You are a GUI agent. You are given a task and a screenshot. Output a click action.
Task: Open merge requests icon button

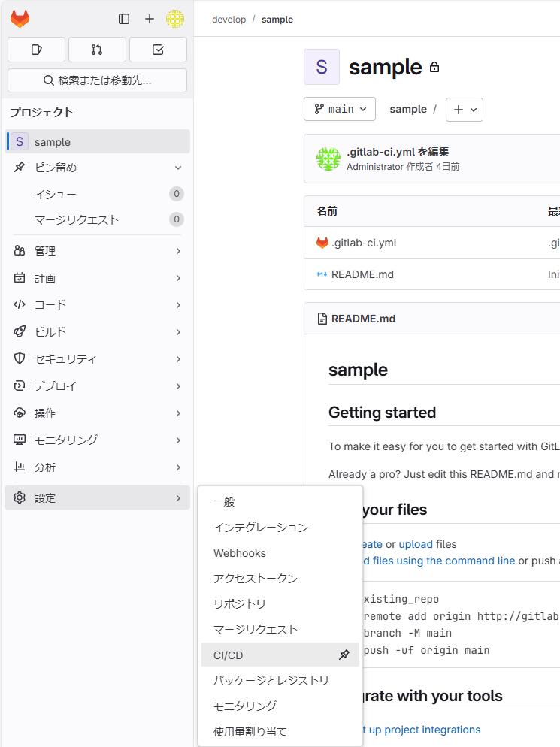click(x=97, y=50)
